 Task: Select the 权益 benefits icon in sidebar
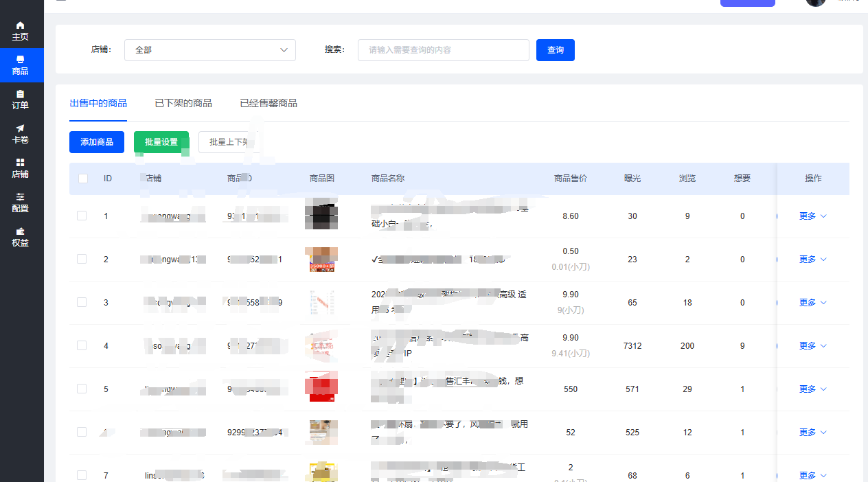pyautogui.click(x=21, y=238)
